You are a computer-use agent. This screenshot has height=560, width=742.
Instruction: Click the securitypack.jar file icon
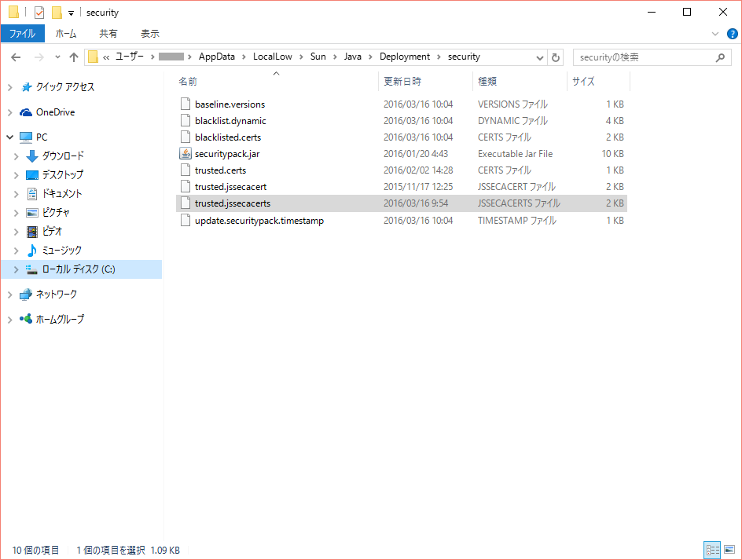tap(185, 154)
